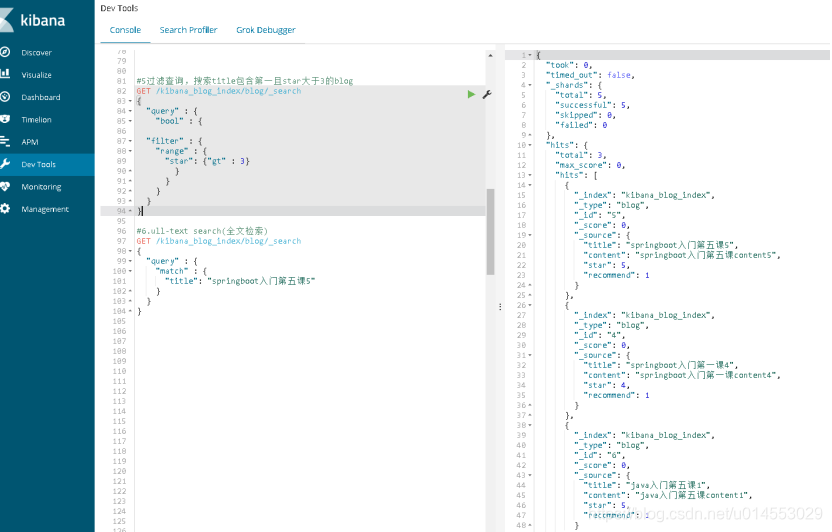The height and width of the screenshot is (532, 832).
Task: Click pane resize handle between editor and output
Action: (x=500, y=307)
